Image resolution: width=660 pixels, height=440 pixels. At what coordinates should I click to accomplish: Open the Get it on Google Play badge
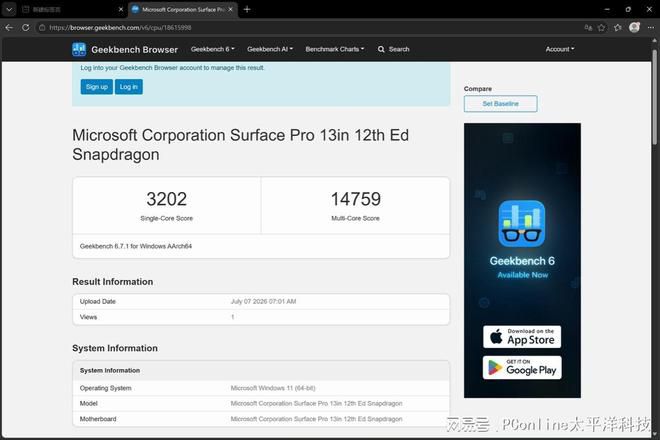click(x=522, y=368)
